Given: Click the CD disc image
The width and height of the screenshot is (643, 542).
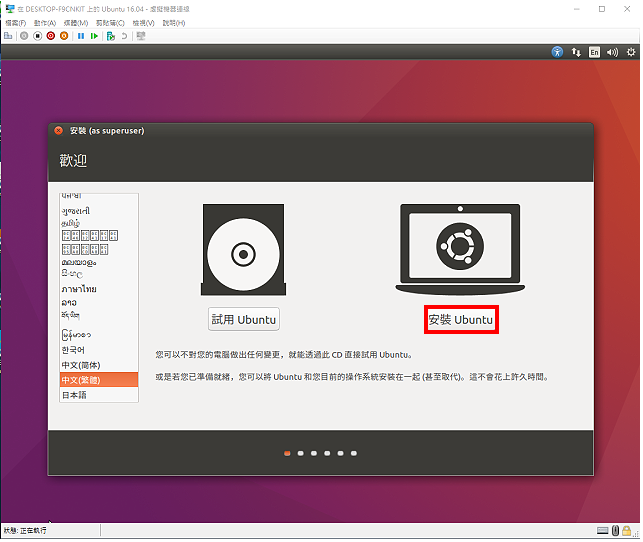Looking at the screenshot, I should click(x=244, y=250).
